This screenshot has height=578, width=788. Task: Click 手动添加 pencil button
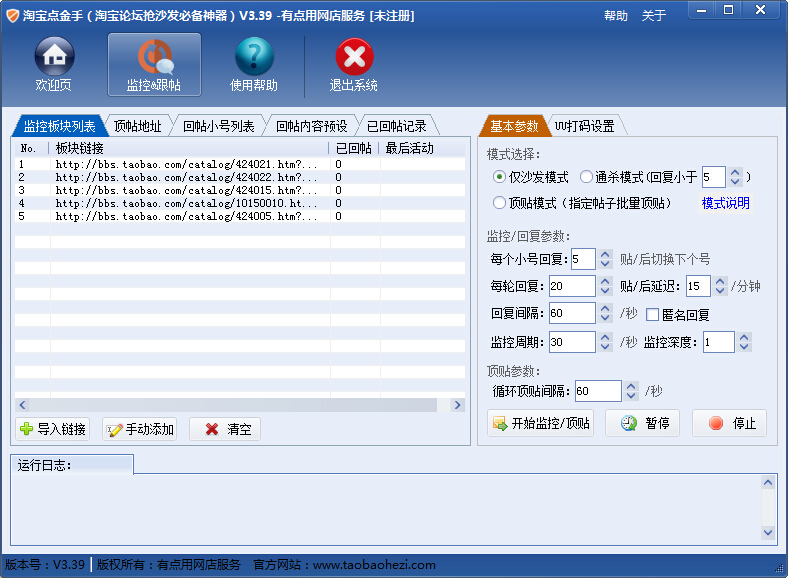[140, 429]
